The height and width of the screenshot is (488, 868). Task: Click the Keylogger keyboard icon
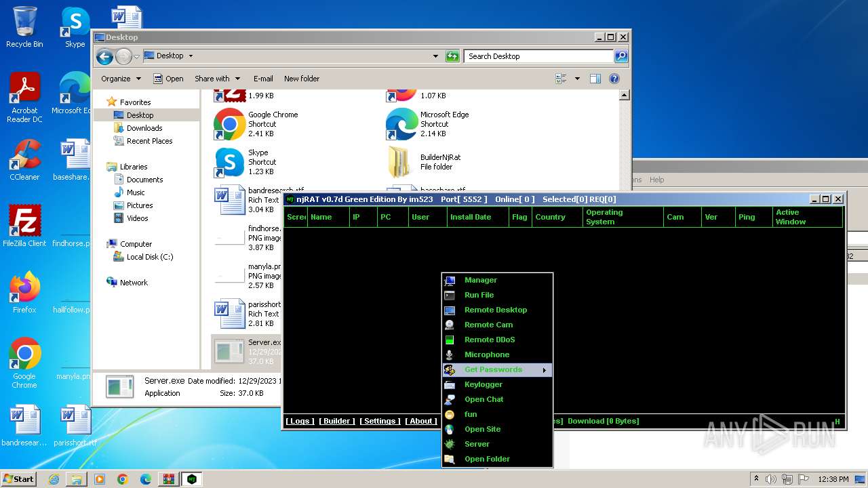(x=450, y=384)
